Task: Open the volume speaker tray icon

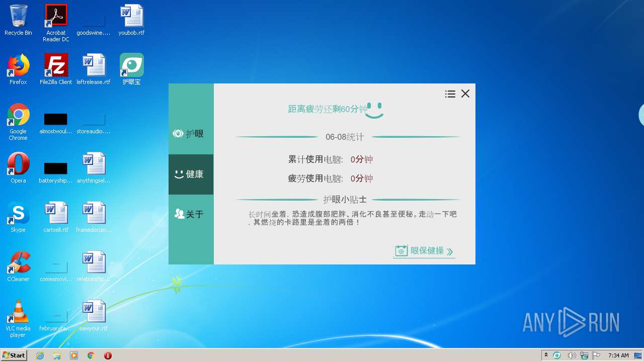Action: coord(572,355)
